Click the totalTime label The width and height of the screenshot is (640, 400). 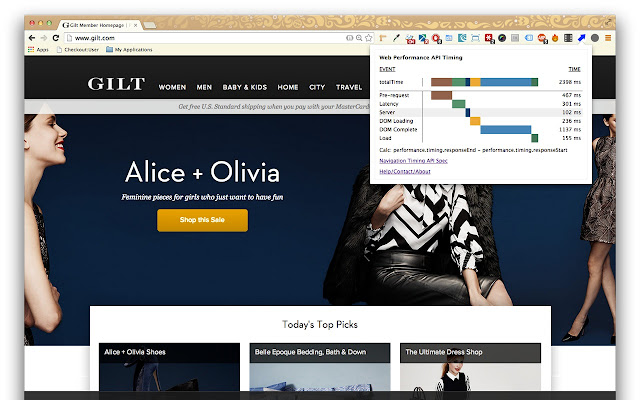click(391, 82)
